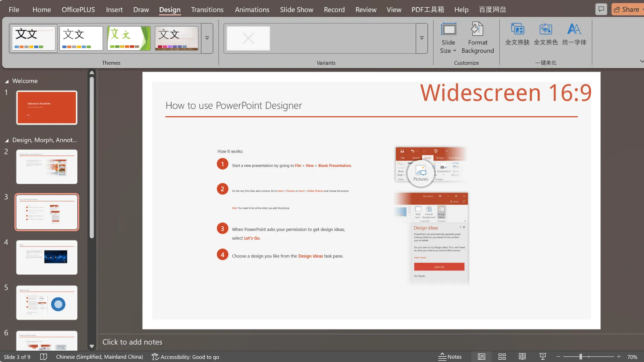Switch to the Insert tab
Viewport: 644px width, 362px height.
(x=114, y=10)
